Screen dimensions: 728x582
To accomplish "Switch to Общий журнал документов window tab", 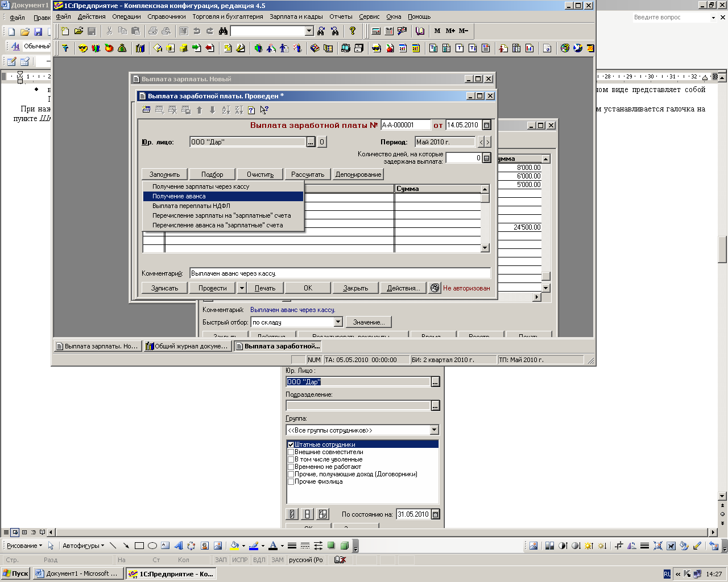I will point(188,346).
